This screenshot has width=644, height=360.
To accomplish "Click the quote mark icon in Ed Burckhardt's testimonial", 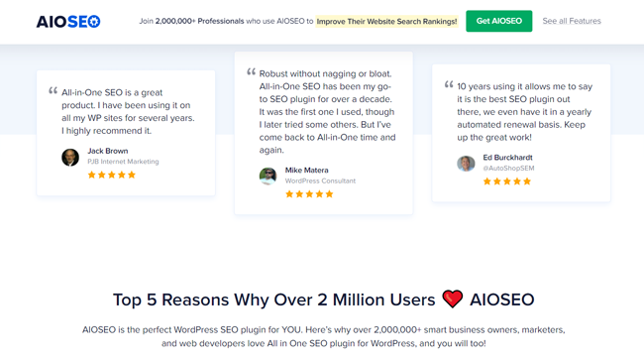I will (449, 84).
